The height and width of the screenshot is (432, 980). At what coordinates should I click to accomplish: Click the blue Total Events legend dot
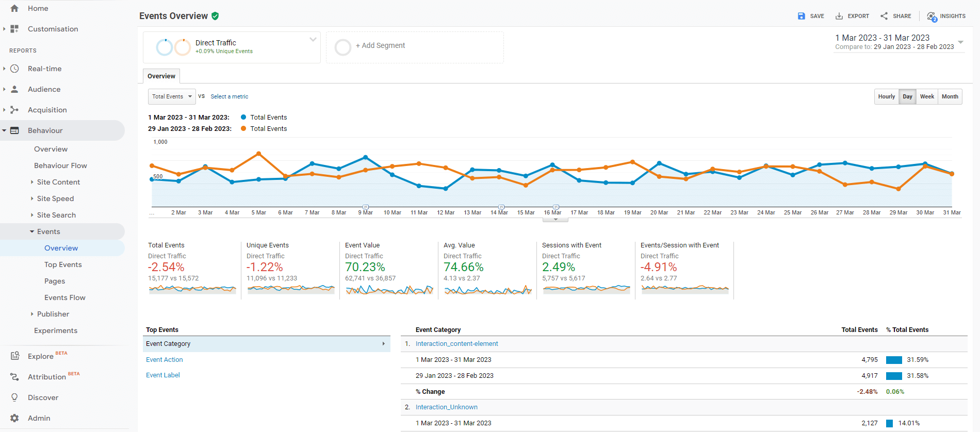pyautogui.click(x=243, y=117)
